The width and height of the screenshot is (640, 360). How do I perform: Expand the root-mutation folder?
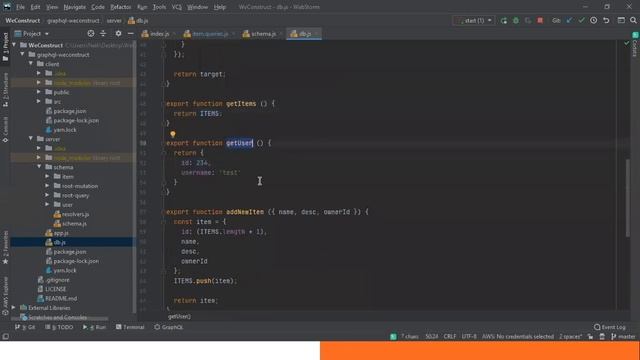click(x=47, y=186)
